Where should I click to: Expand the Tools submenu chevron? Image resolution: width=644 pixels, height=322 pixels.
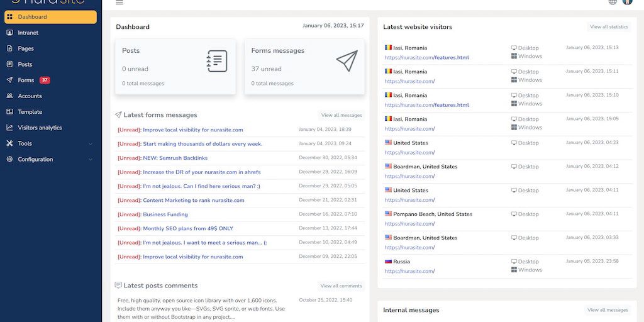(91, 144)
